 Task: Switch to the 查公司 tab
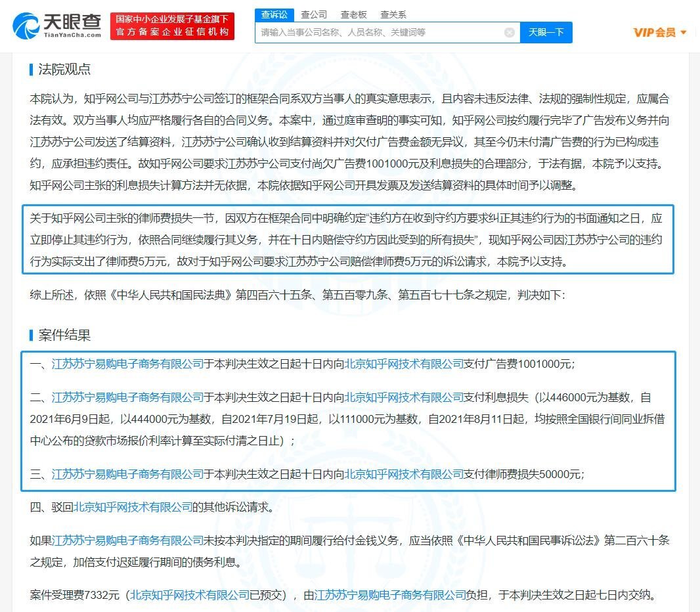point(314,14)
